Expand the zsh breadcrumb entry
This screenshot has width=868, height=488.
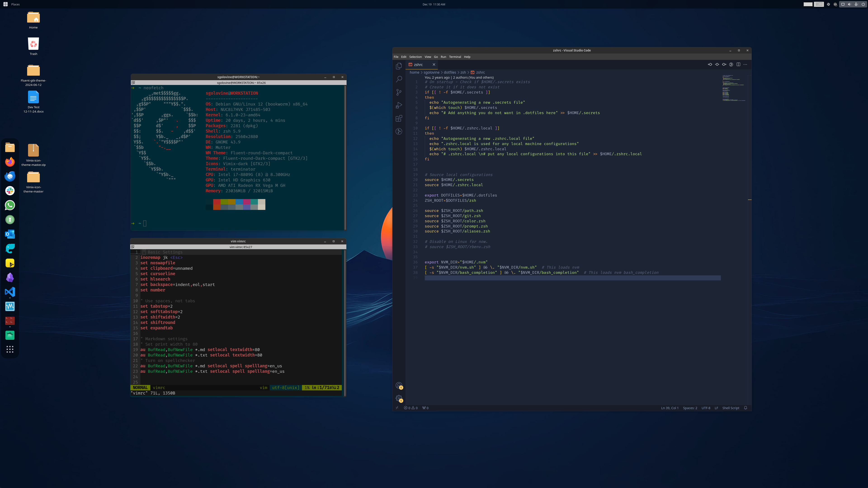pos(463,72)
